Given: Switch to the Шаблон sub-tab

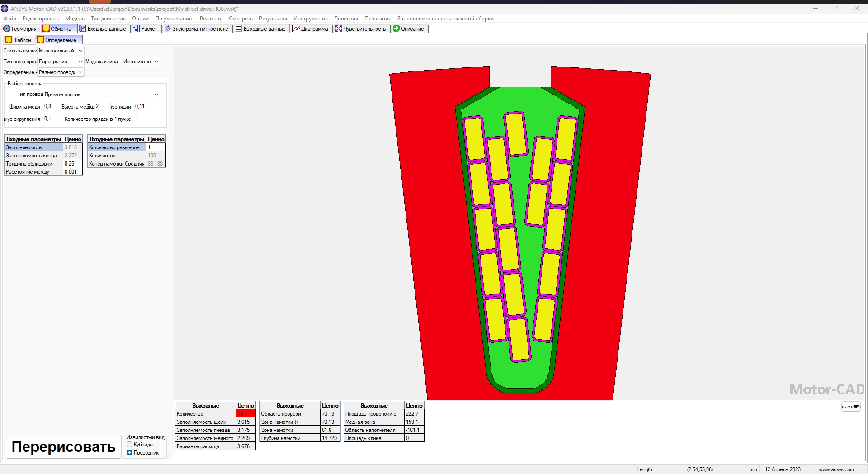Looking at the screenshot, I should tap(19, 40).
